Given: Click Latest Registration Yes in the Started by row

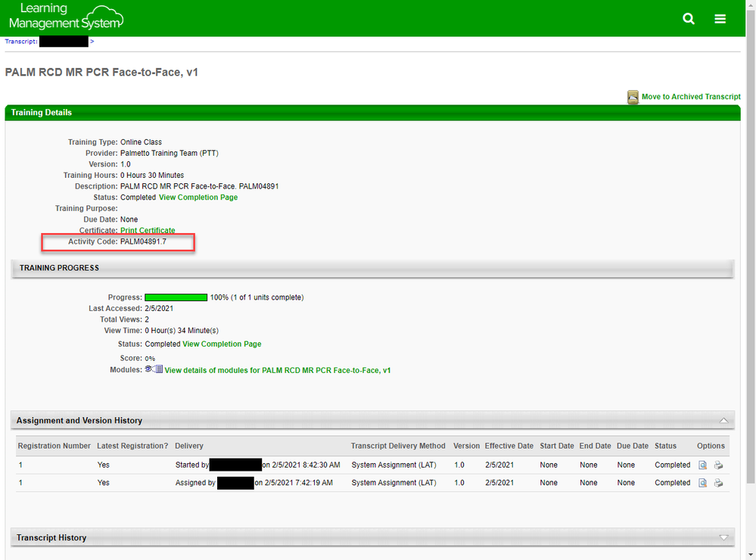Looking at the screenshot, I should [x=103, y=465].
